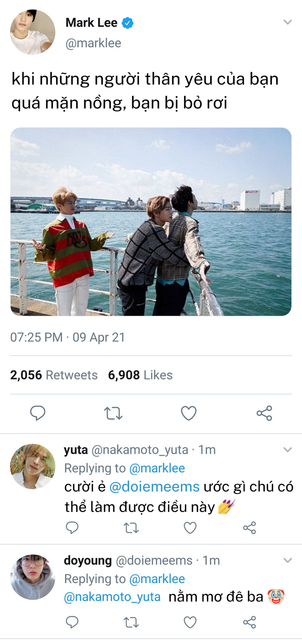Screen dimensions: 302x644
Task: Like the main Mark Lee tweet
Action: [x=189, y=413]
